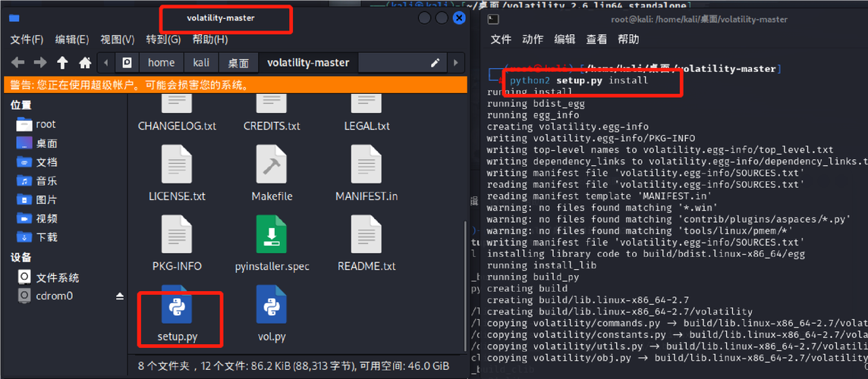Open terminal 文件 menu
Viewport: 868px width, 379px height.
tap(501, 39)
